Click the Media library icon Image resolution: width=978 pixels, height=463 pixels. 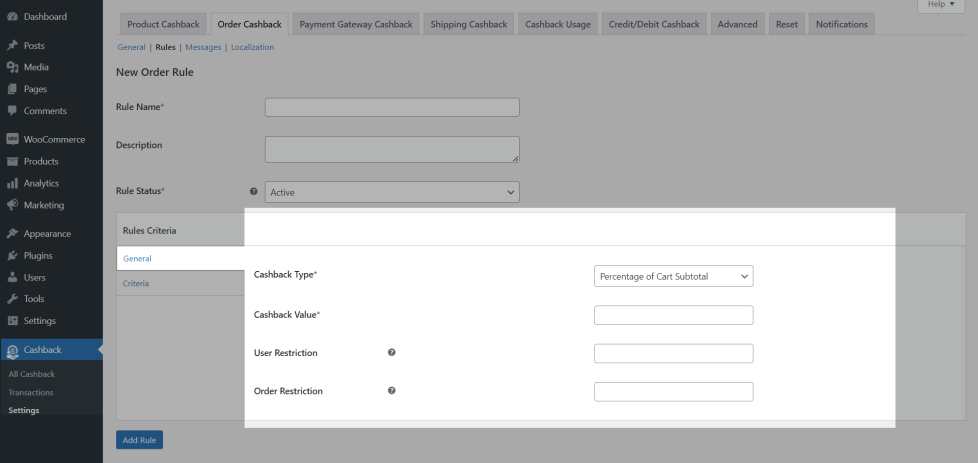pos(12,67)
